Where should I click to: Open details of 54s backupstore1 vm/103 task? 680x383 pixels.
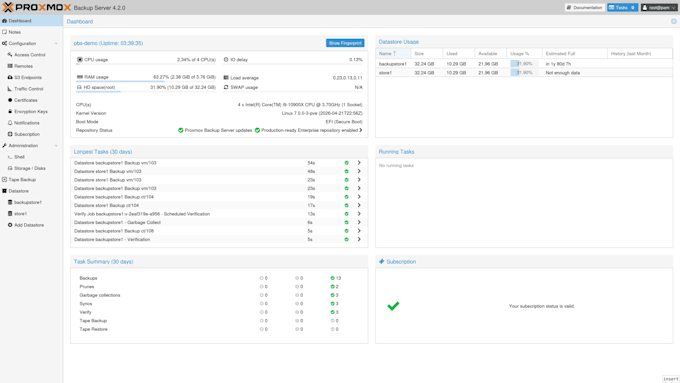[x=359, y=163]
